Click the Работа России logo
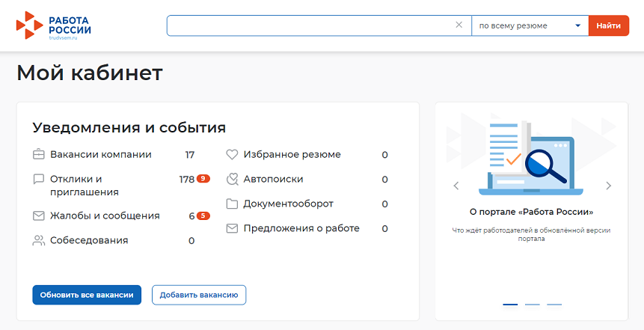The image size is (644, 330). [x=54, y=25]
